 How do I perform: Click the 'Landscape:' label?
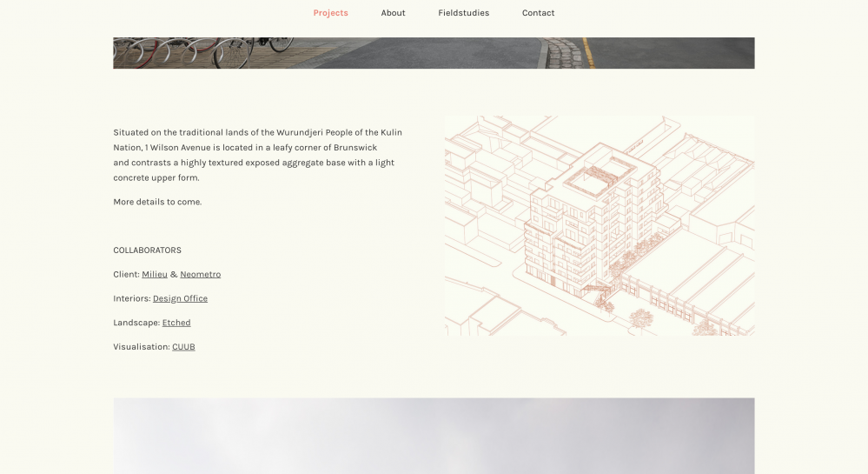click(x=136, y=323)
